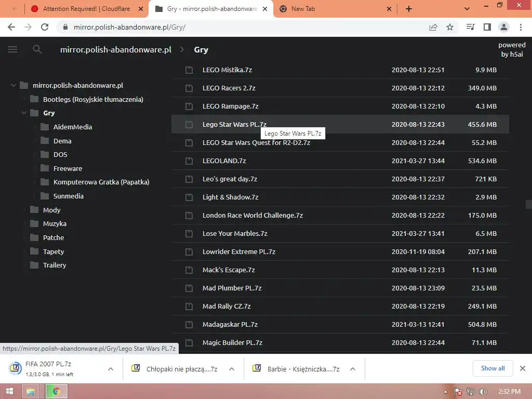This screenshot has width=532, height=399.
Task: Open Barbie - Księżniczka download options arrow
Action: (x=353, y=369)
